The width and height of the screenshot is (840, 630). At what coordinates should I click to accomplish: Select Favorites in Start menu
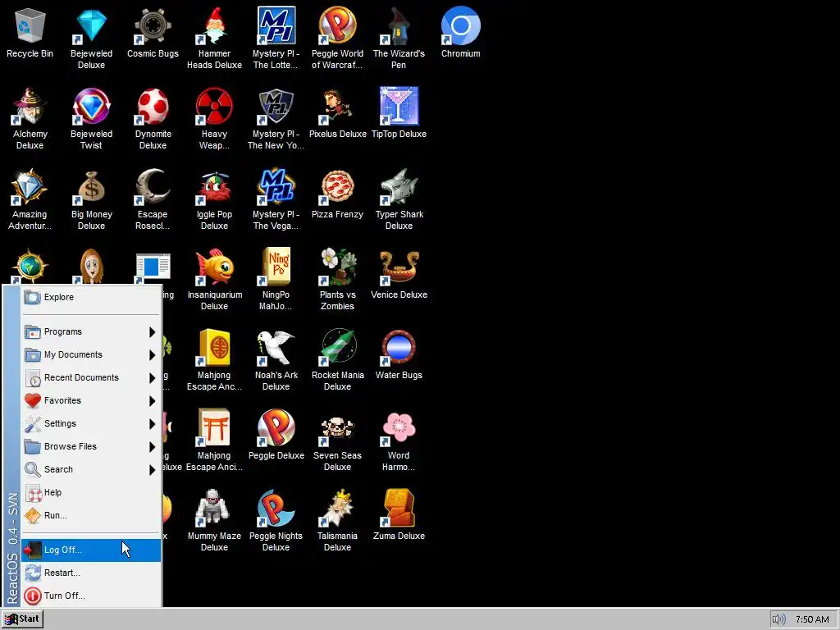(x=91, y=400)
